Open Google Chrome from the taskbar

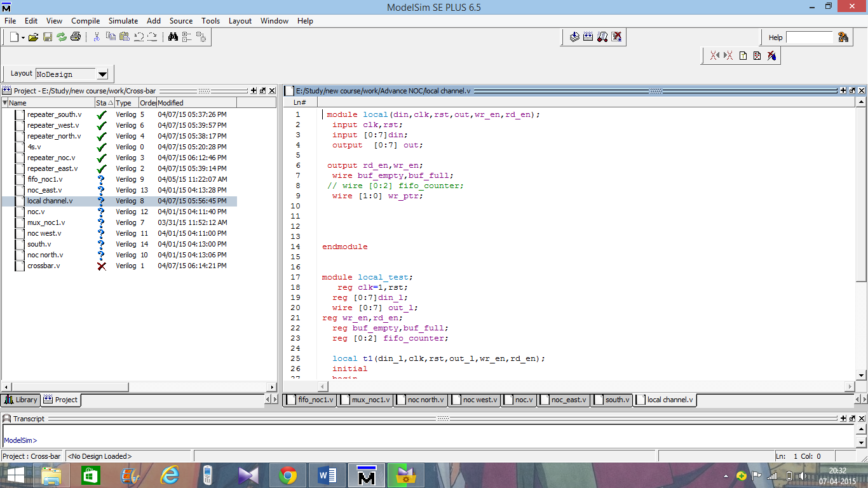pyautogui.click(x=287, y=475)
